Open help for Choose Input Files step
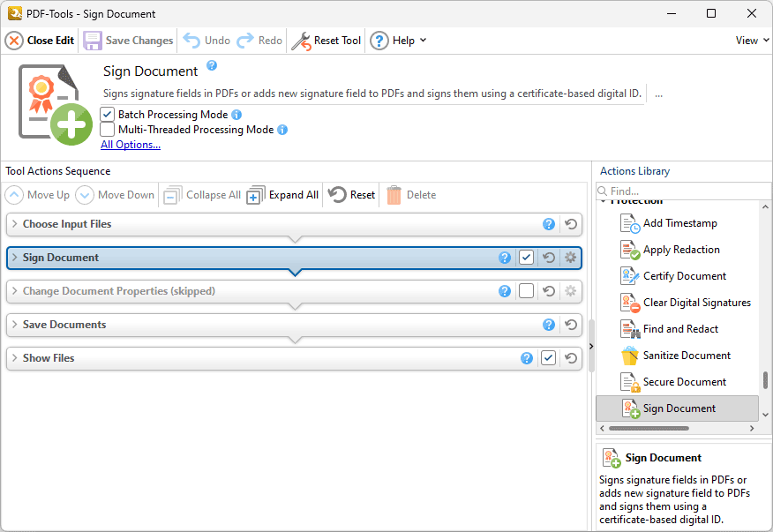This screenshot has width=773, height=532. point(549,224)
